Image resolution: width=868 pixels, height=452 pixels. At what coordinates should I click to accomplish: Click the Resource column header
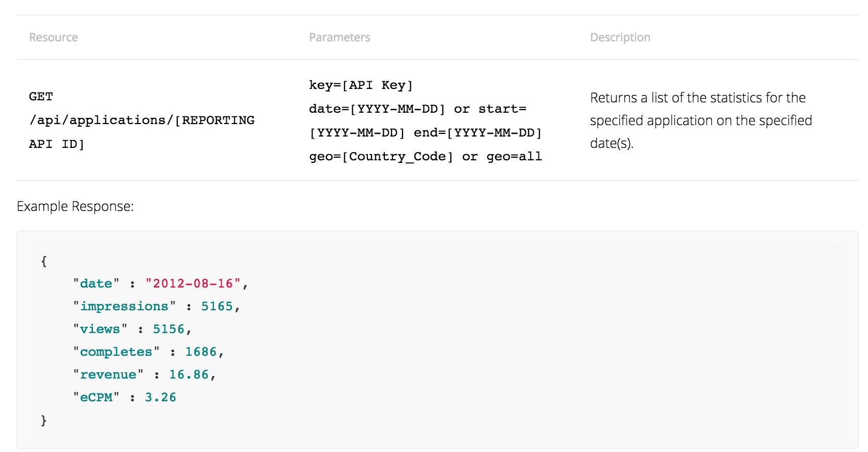point(53,37)
